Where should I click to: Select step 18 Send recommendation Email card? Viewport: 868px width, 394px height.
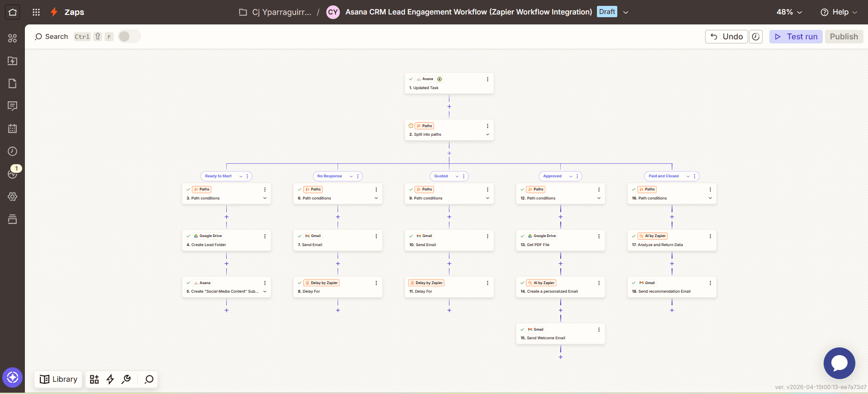point(672,287)
